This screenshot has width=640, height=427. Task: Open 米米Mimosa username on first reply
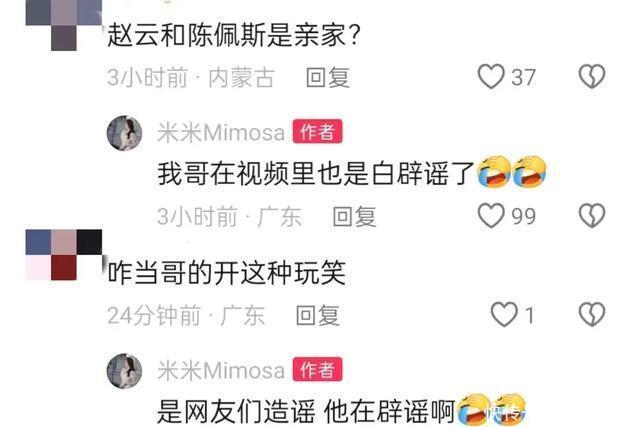click(x=221, y=133)
